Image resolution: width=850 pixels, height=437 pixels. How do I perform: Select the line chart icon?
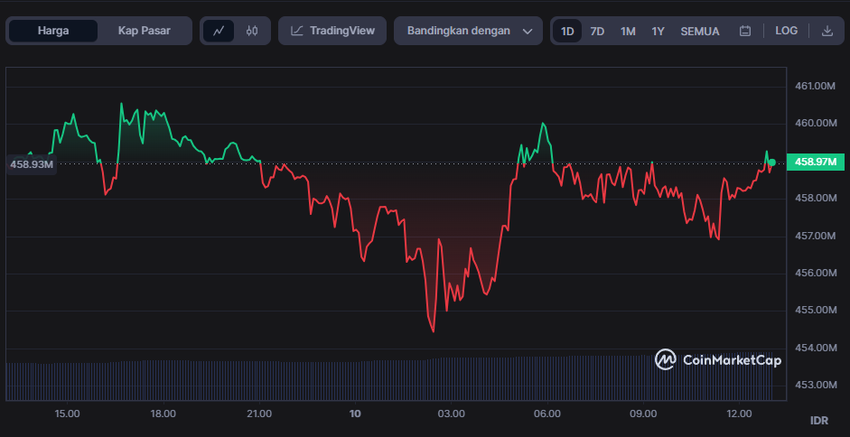point(218,31)
